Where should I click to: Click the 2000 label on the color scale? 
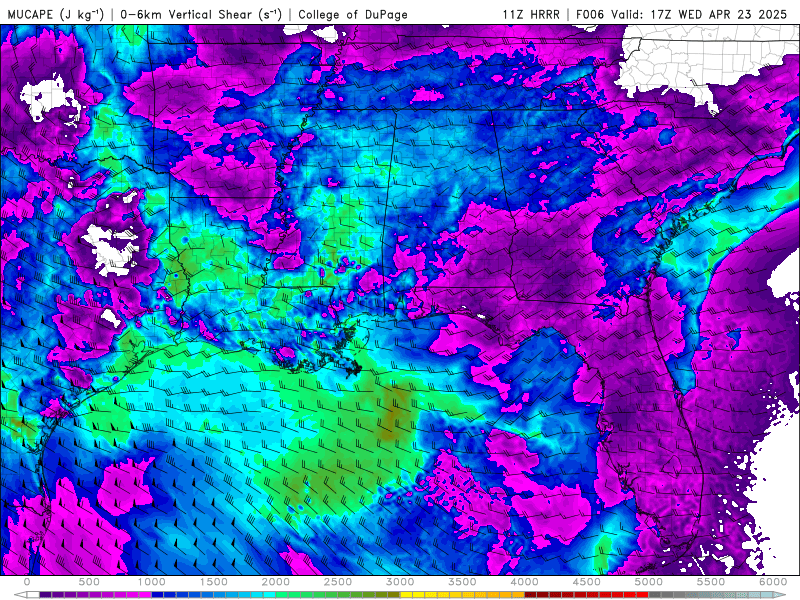pyautogui.click(x=276, y=582)
